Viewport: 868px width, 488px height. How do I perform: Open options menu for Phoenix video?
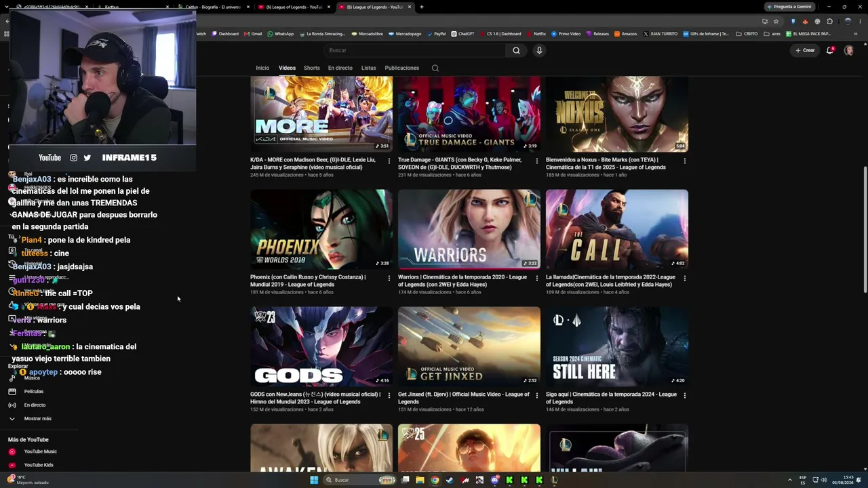coord(389,278)
